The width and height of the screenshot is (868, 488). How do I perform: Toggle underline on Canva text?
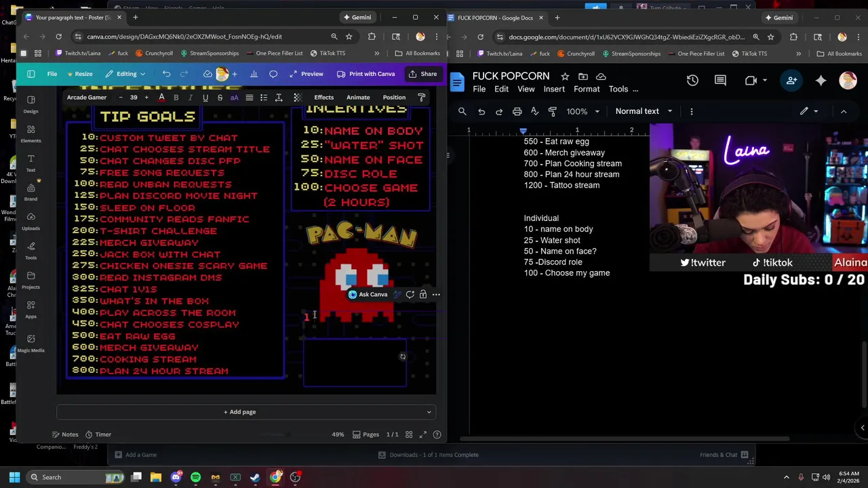pyautogui.click(x=205, y=98)
